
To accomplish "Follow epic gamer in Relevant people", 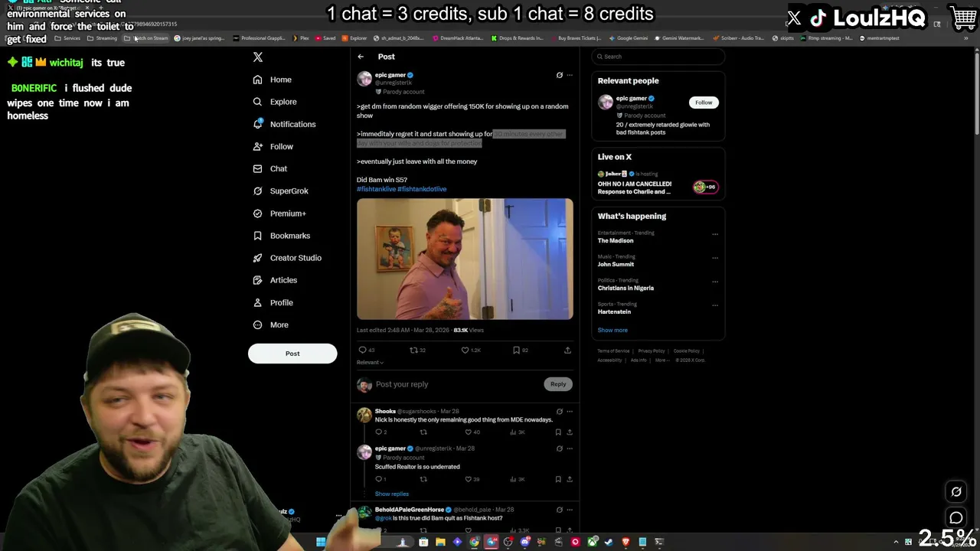I will 704,103.
